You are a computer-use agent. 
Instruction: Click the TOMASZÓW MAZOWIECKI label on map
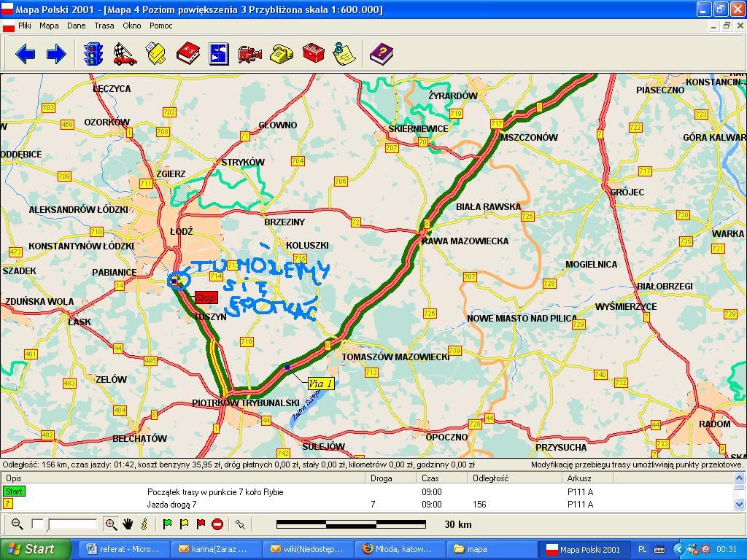395,357
